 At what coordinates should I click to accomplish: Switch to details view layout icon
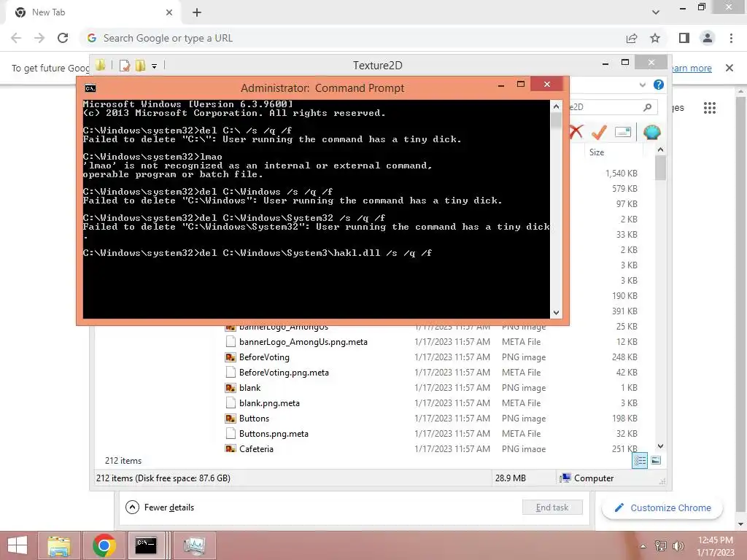click(640, 460)
